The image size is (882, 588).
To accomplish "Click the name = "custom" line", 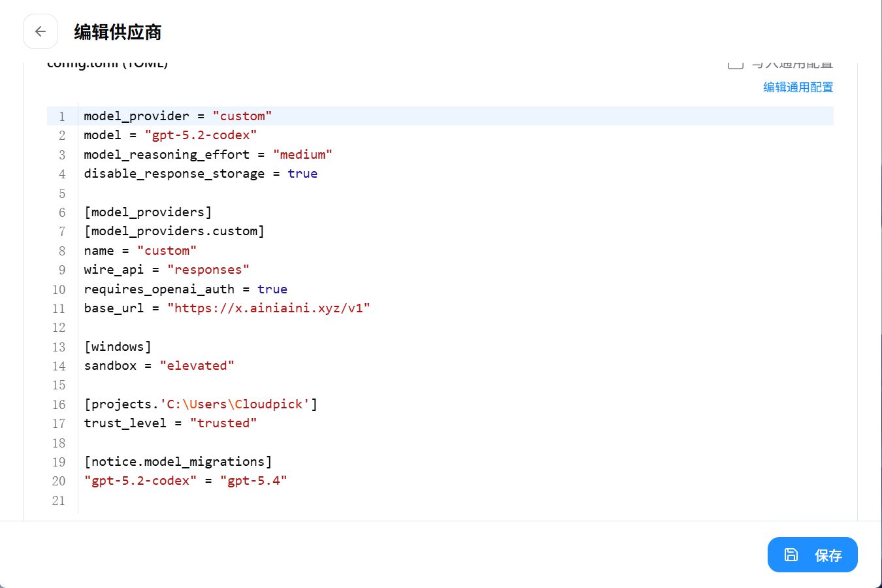I will 140,251.
